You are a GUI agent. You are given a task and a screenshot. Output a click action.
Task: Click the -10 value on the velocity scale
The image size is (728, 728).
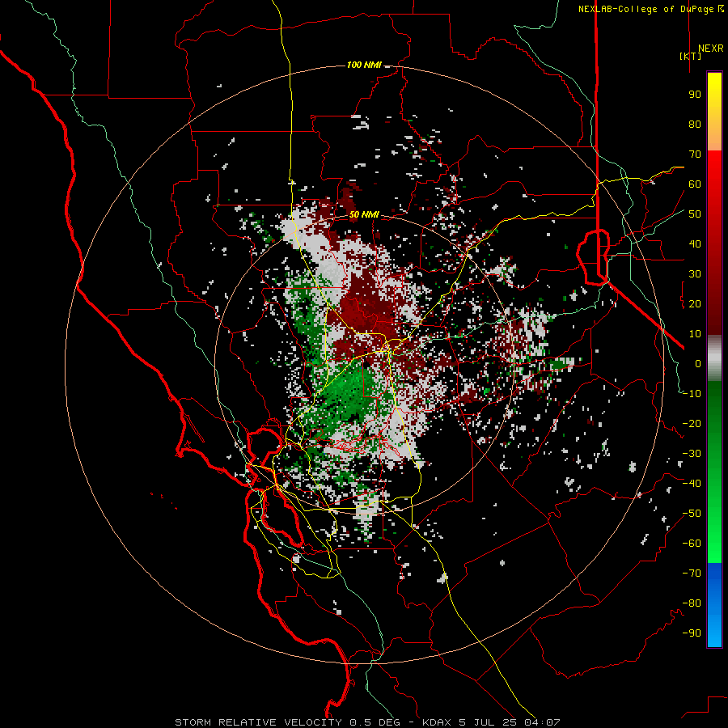pyautogui.click(x=692, y=394)
